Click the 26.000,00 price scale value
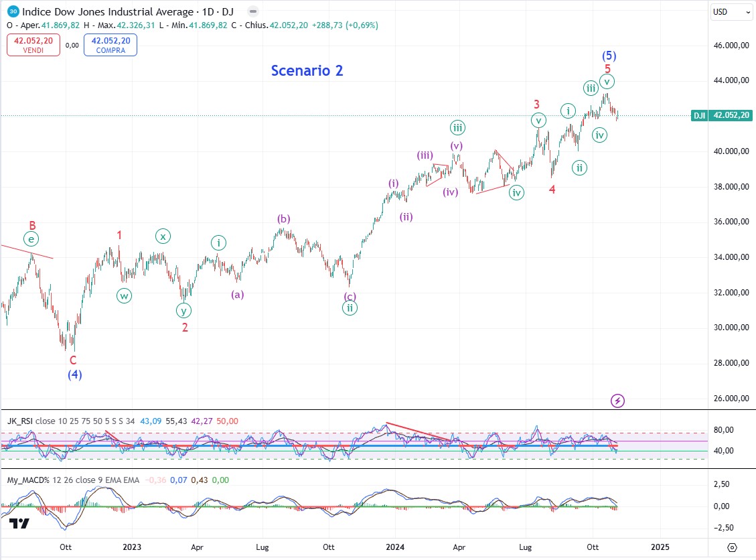 pos(731,398)
